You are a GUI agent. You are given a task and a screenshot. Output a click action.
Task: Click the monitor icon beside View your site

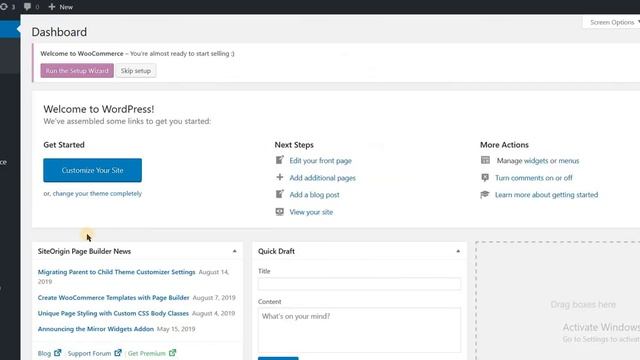point(280,212)
